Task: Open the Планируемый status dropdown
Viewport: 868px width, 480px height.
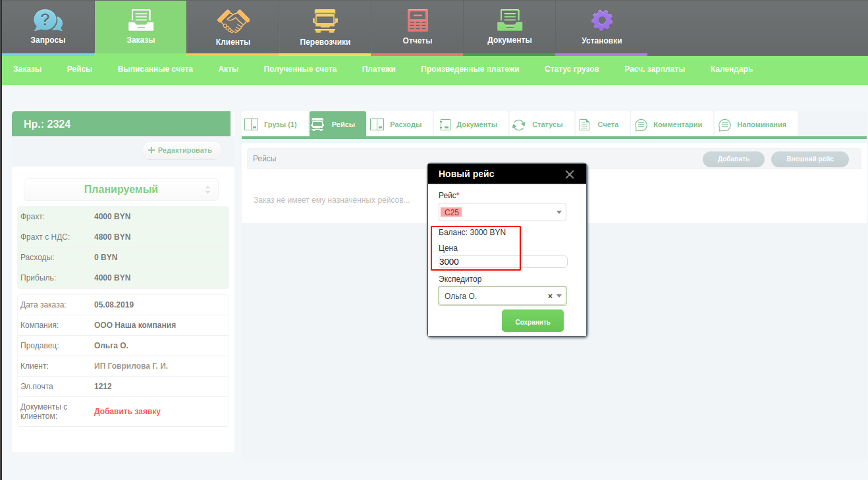Action: pos(121,190)
